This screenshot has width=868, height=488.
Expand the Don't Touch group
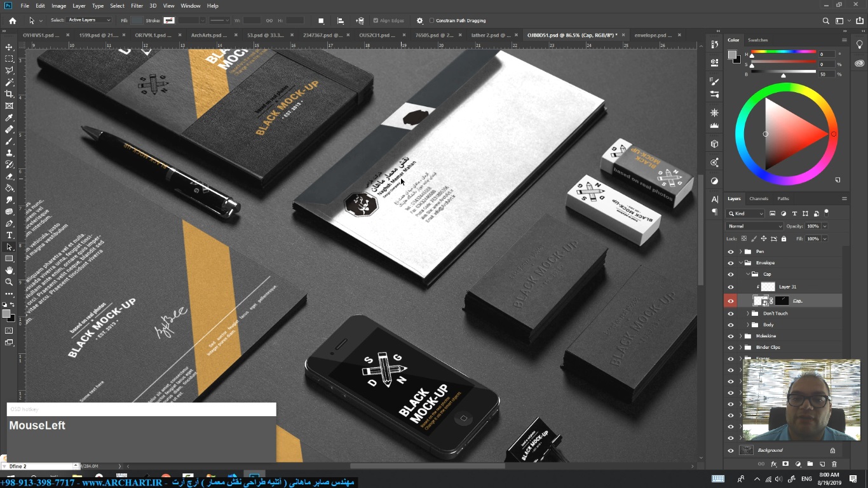[747, 313]
